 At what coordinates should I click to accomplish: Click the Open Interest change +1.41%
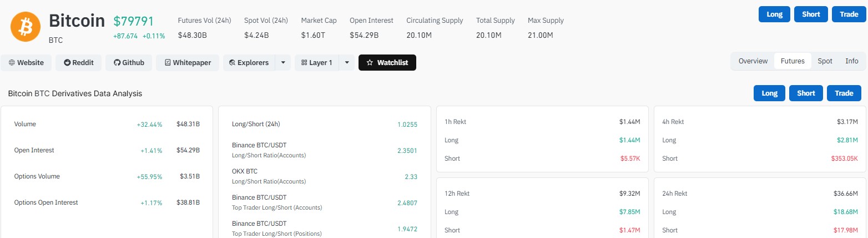152,150
